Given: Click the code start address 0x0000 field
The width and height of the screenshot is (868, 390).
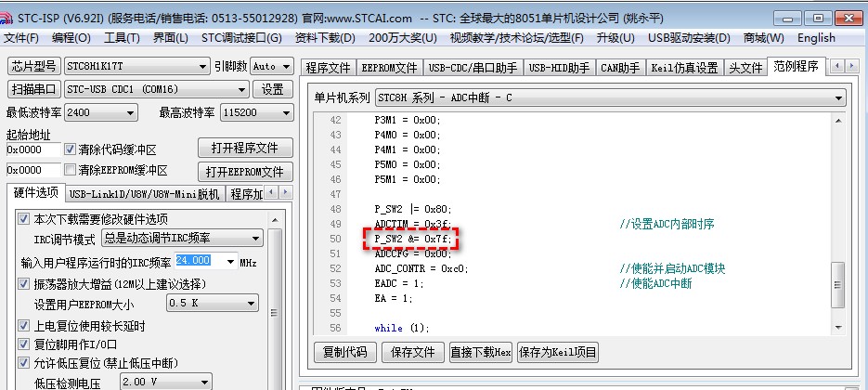Looking at the screenshot, I should point(33,149).
